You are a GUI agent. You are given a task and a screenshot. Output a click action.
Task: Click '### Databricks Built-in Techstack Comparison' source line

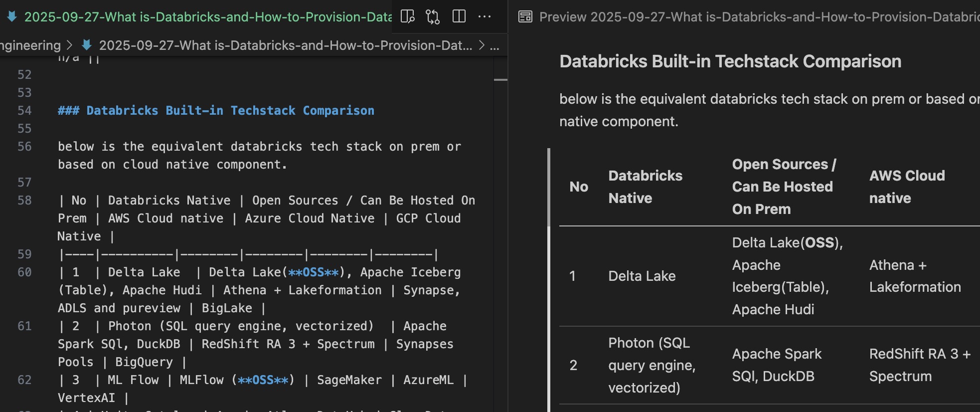pos(216,111)
